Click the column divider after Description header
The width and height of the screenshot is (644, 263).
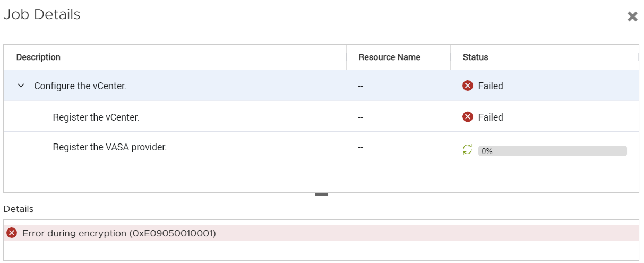346,57
